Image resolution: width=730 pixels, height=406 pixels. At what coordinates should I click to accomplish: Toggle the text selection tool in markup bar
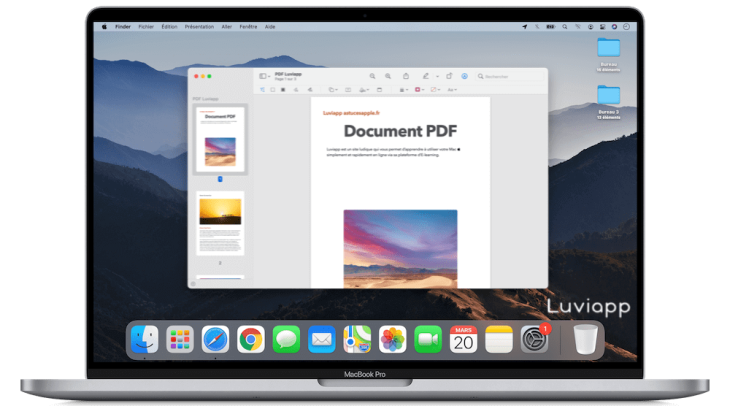coord(262,90)
